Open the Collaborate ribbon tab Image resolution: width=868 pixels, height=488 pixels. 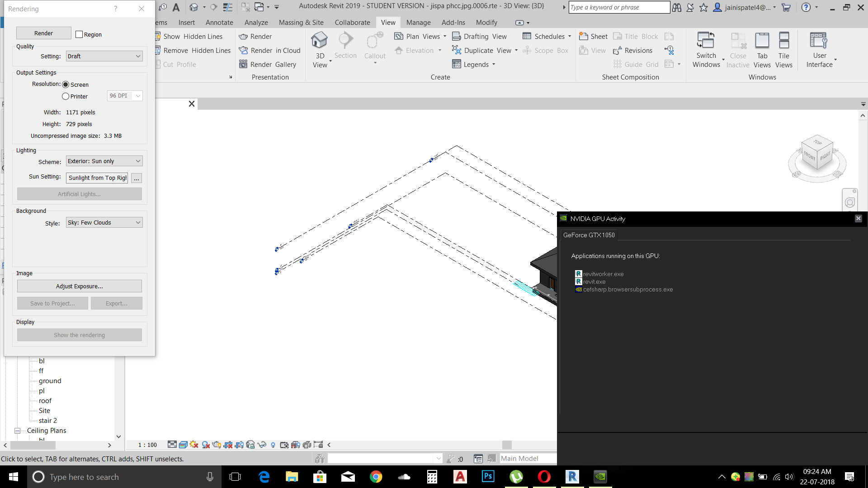coord(352,22)
